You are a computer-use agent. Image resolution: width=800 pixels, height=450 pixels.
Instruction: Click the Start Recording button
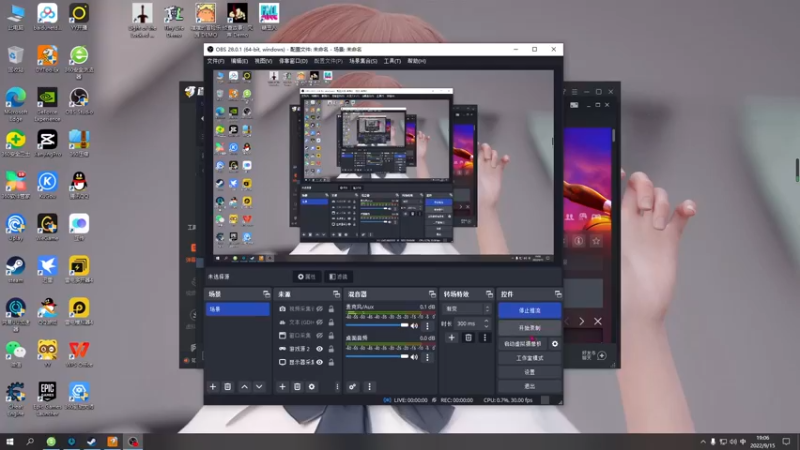tap(530, 328)
